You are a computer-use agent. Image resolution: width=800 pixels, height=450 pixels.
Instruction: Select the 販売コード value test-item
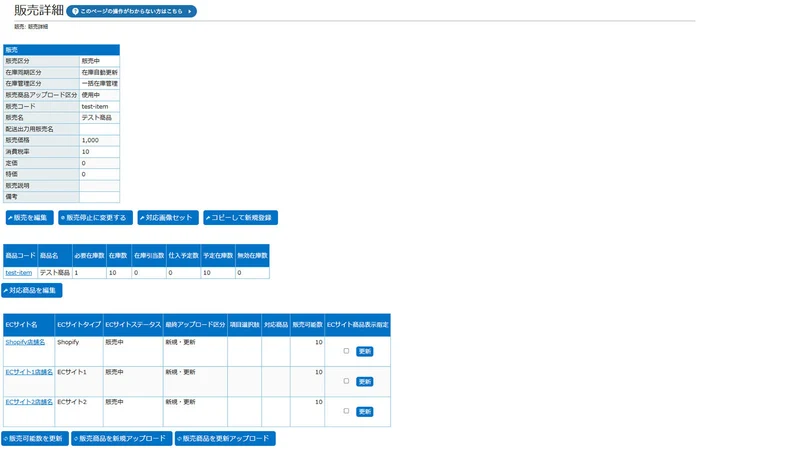pyautogui.click(x=95, y=107)
